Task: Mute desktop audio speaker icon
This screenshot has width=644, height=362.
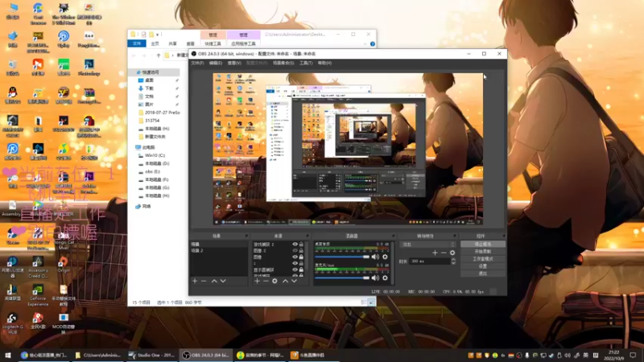Action: (375, 257)
